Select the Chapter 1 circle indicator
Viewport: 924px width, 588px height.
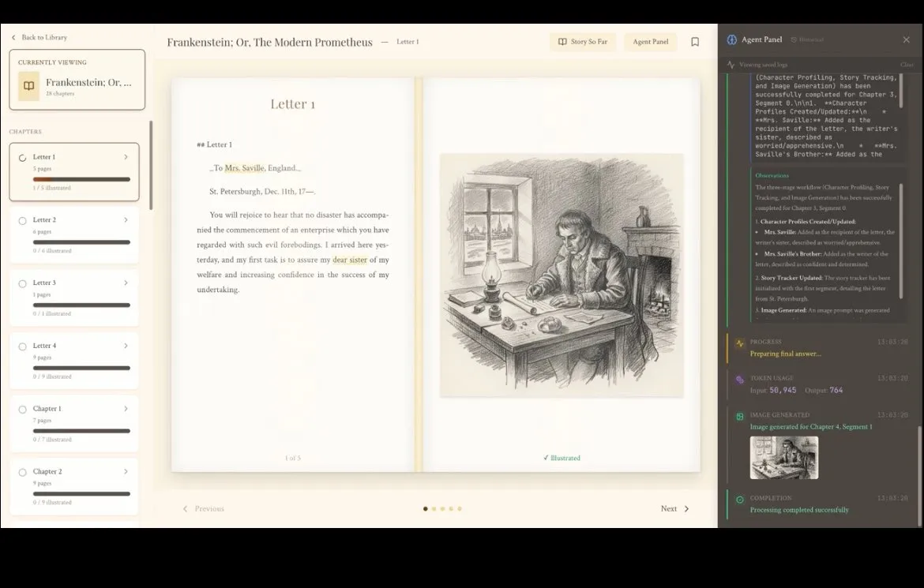(x=22, y=410)
